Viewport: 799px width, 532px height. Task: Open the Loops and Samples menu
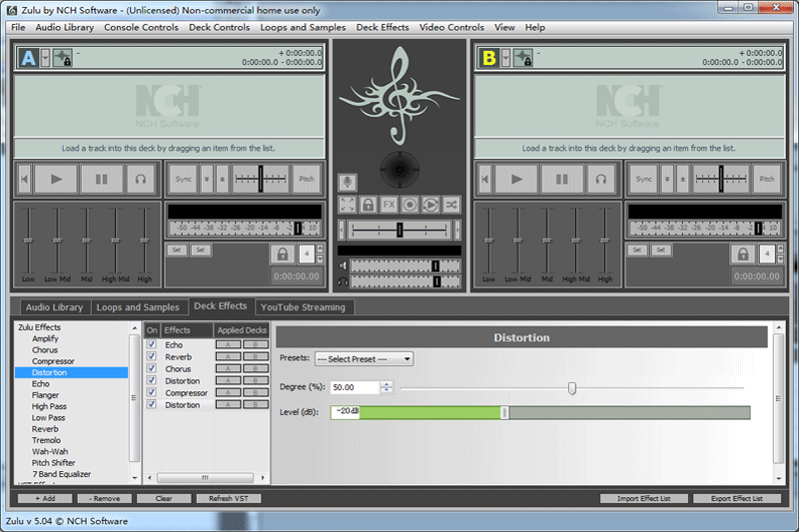(303, 27)
